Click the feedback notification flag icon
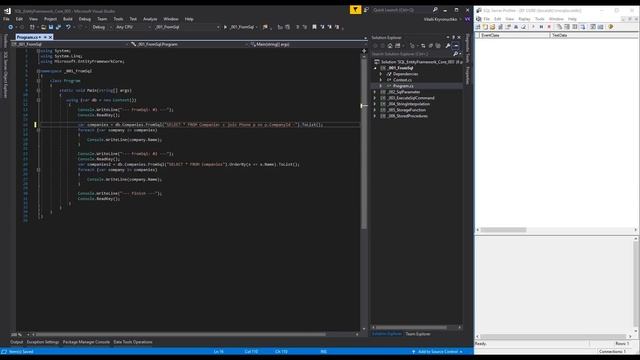640x360 pixels. pyautogui.click(x=355, y=10)
